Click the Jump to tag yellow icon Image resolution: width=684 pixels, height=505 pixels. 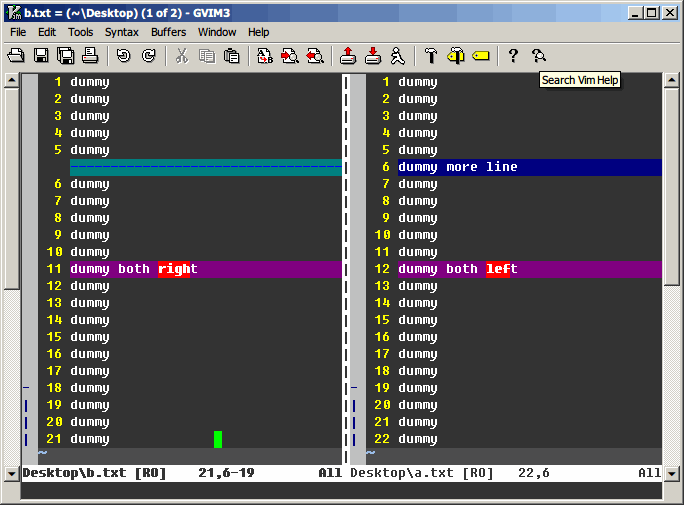pyautogui.click(x=481, y=56)
